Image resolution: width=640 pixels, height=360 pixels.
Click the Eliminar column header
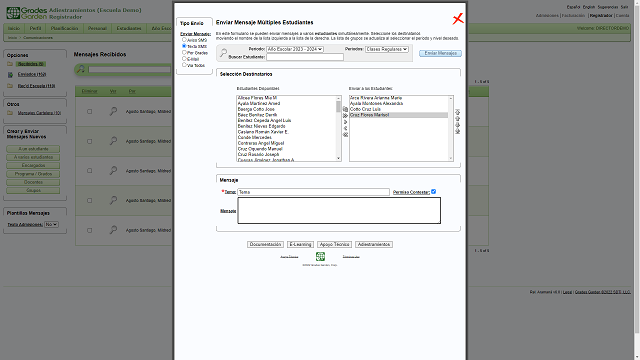click(x=89, y=91)
